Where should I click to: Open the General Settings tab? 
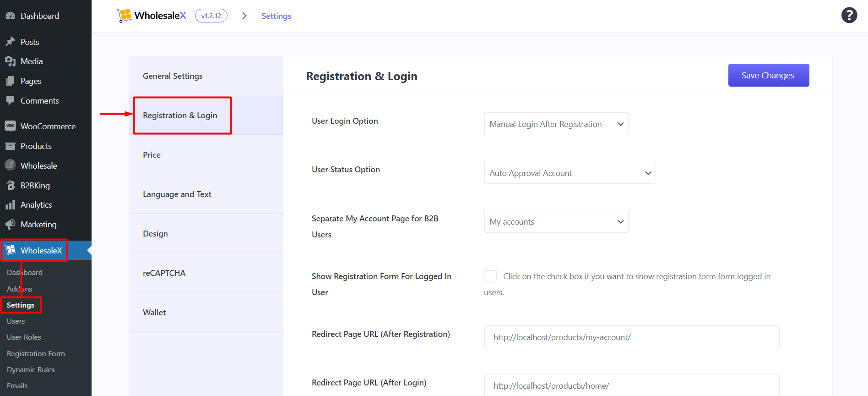206,76
